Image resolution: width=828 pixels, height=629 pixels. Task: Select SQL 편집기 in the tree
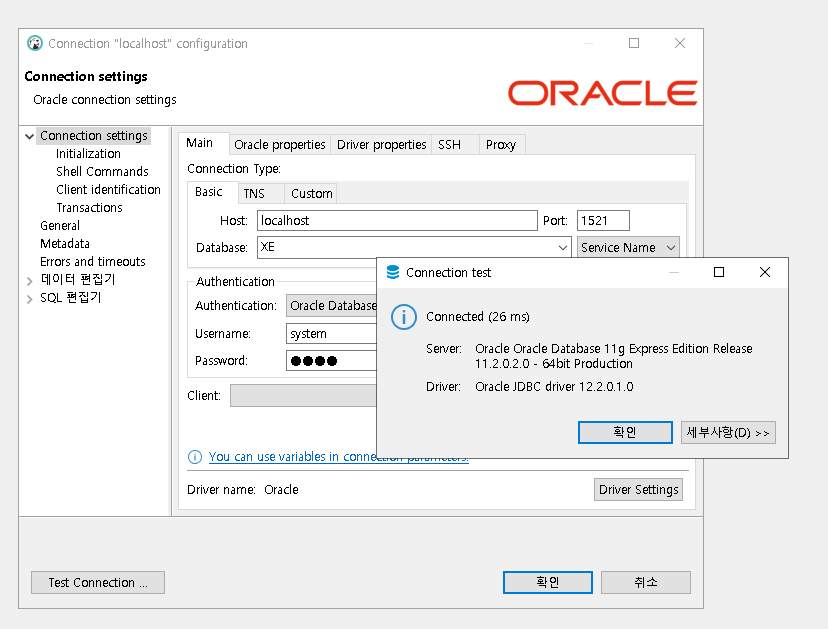click(70, 297)
